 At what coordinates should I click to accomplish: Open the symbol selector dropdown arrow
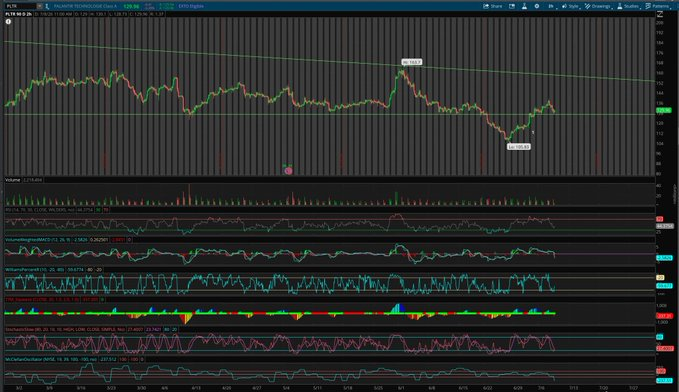pos(39,6)
